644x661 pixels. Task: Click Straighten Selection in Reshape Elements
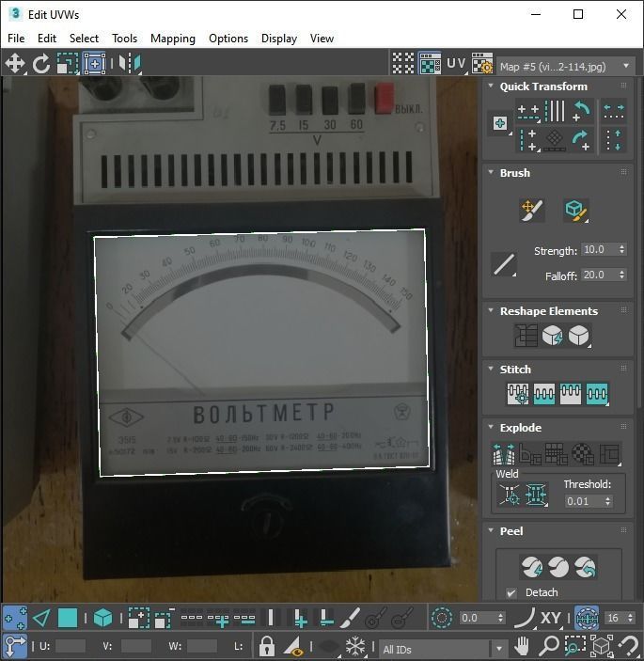tap(526, 336)
